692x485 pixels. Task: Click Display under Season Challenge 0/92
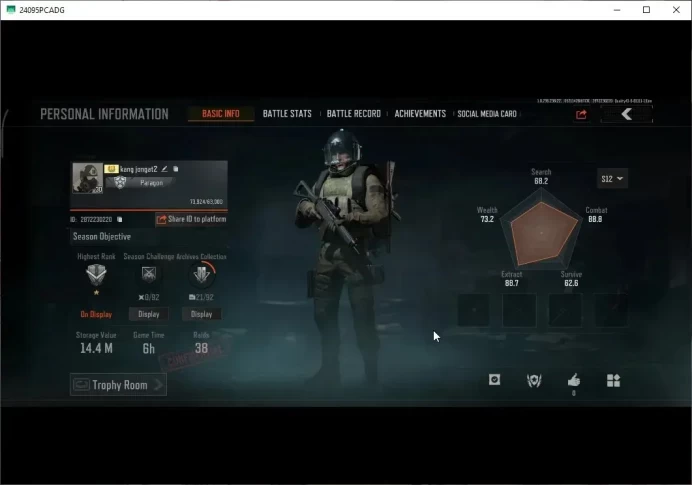pyautogui.click(x=149, y=314)
